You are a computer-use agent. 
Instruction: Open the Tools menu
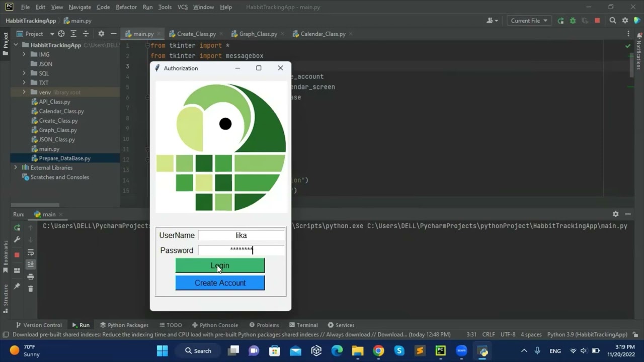(x=165, y=7)
